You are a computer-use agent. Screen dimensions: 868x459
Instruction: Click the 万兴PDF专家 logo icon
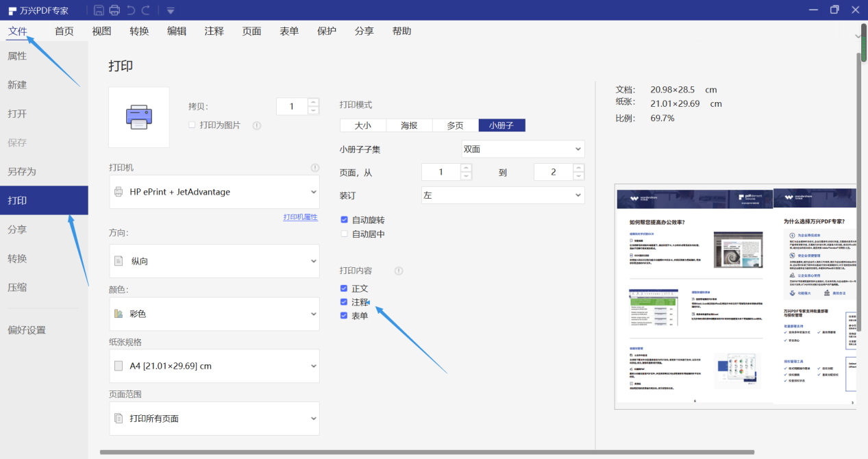pos(11,10)
